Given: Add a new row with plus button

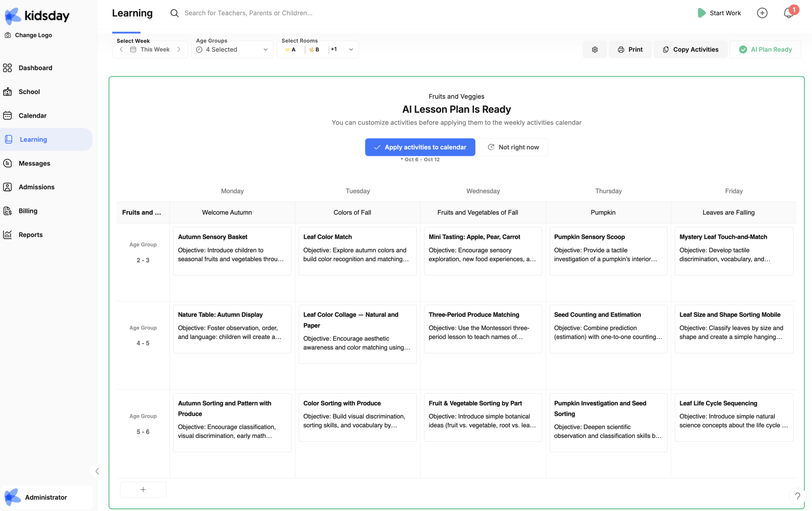Looking at the screenshot, I should pyautogui.click(x=143, y=490).
